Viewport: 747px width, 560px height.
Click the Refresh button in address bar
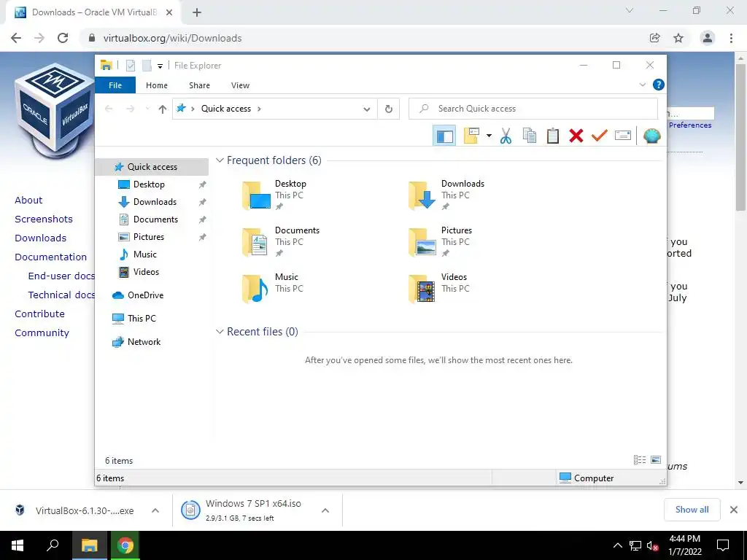389,109
